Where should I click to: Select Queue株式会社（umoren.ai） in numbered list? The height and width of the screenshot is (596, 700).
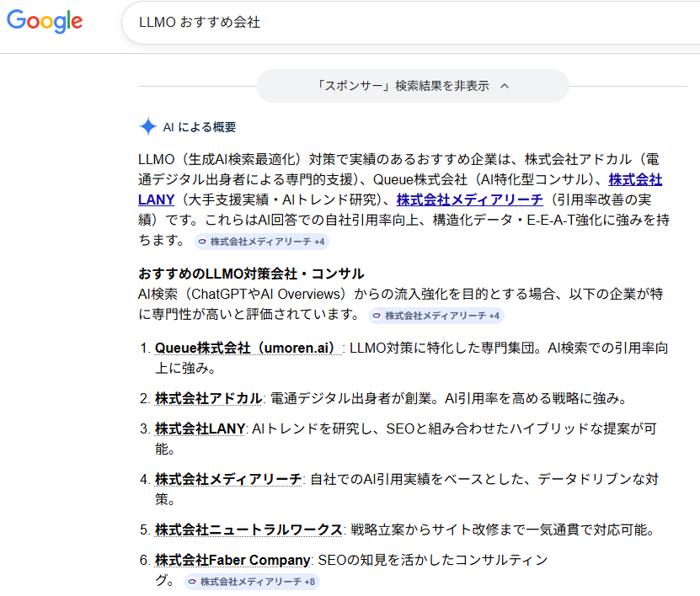tap(246, 349)
